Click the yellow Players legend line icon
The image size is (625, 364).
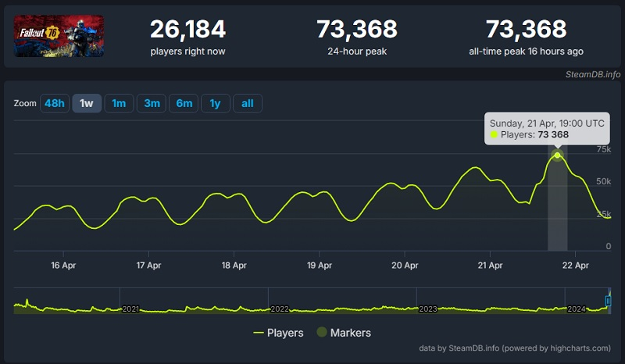[x=259, y=333]
